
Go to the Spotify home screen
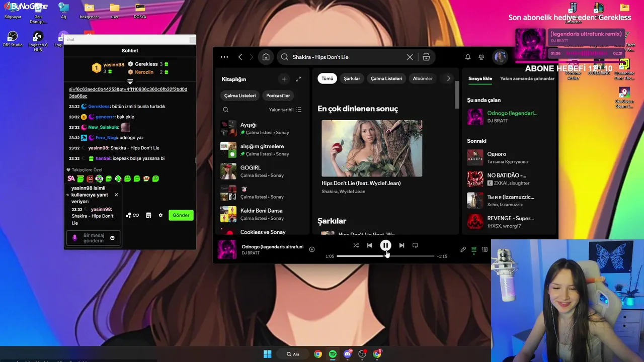266,57
